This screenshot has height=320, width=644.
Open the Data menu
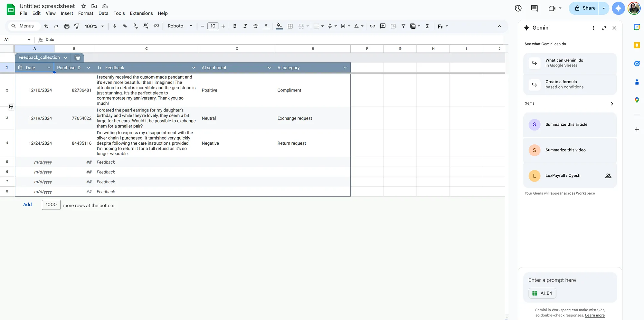pos(103,13)
